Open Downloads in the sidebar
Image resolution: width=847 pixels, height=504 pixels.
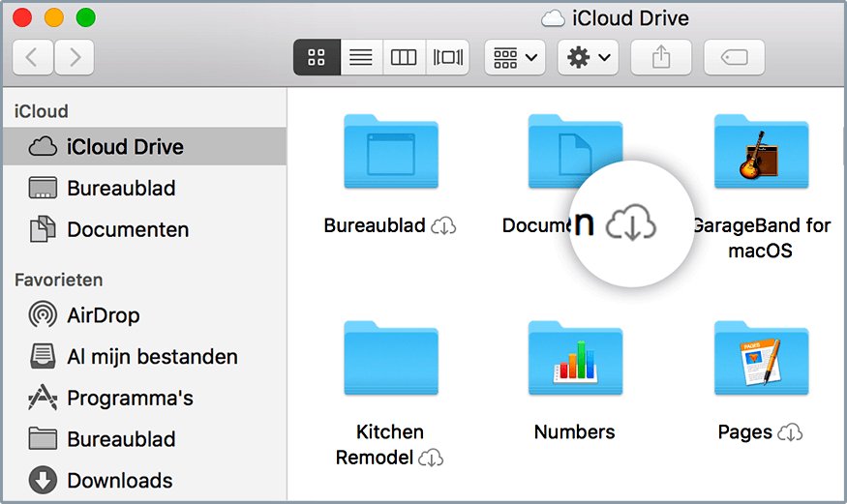tap(119, 481)
